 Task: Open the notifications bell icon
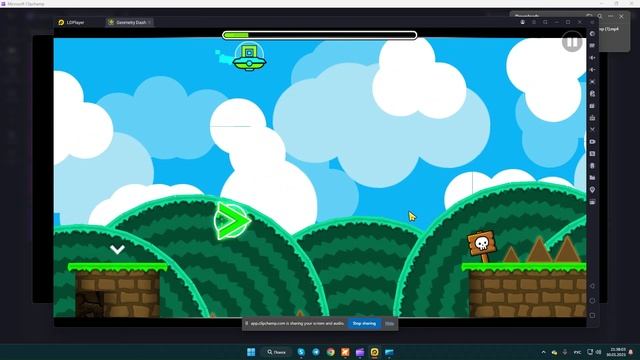(631, 352)
